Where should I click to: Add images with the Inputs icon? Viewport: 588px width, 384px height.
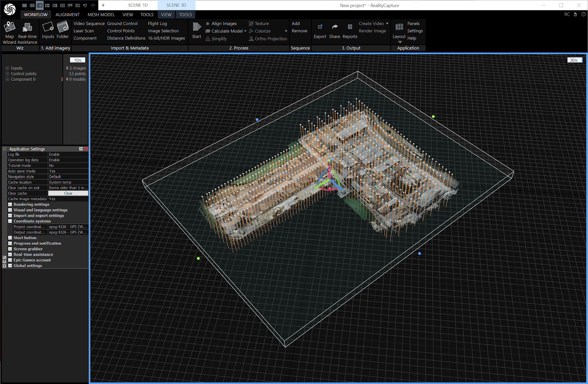48,30
